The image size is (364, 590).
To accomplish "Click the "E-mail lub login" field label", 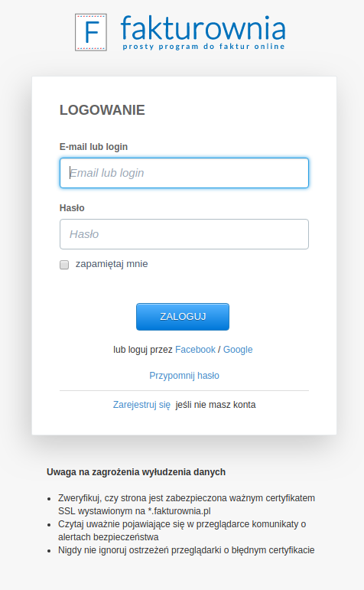I will coord(93,147).
